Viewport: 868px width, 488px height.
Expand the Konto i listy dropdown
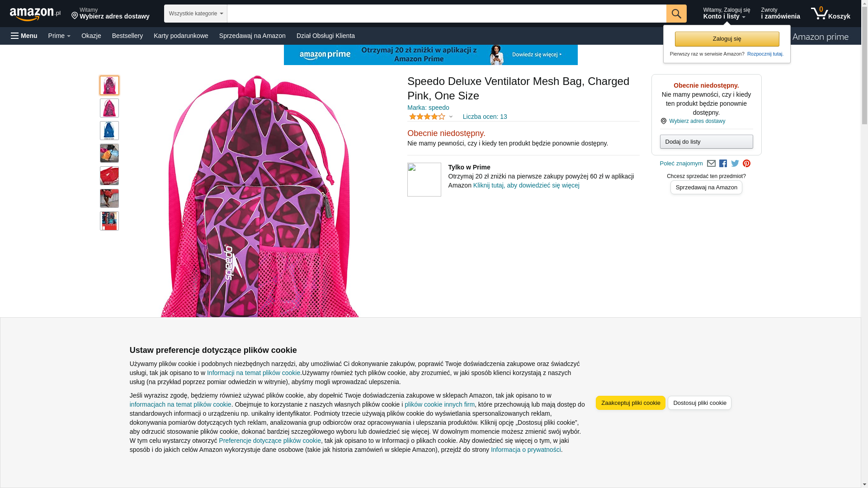pyautogui.click(x=726, y=14)
